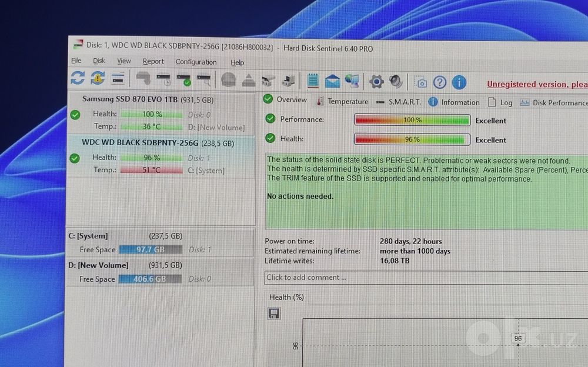Open the View menu
The height and width of the screenshot is (367, 588).
click(x=123, y=61)
